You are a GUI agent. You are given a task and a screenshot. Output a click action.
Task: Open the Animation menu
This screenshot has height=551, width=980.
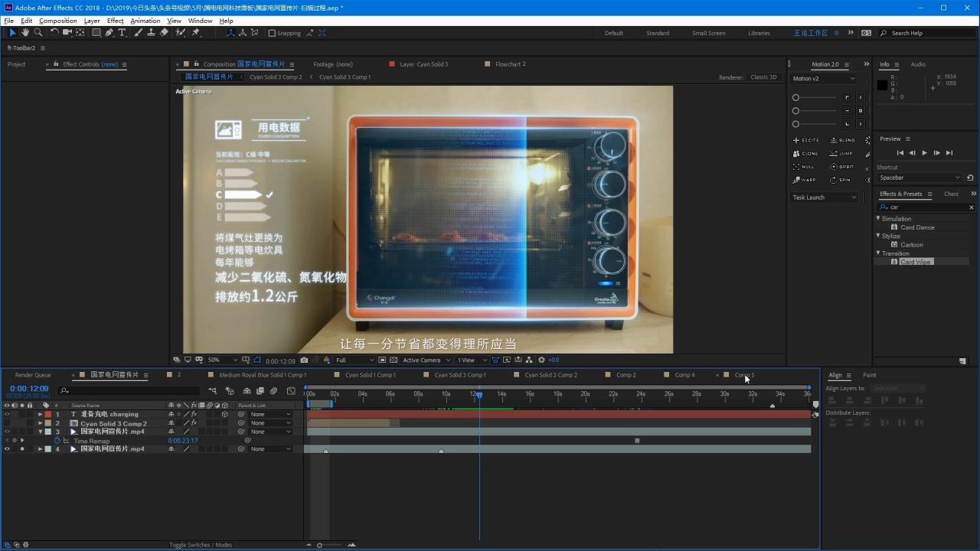pos(145,21)
